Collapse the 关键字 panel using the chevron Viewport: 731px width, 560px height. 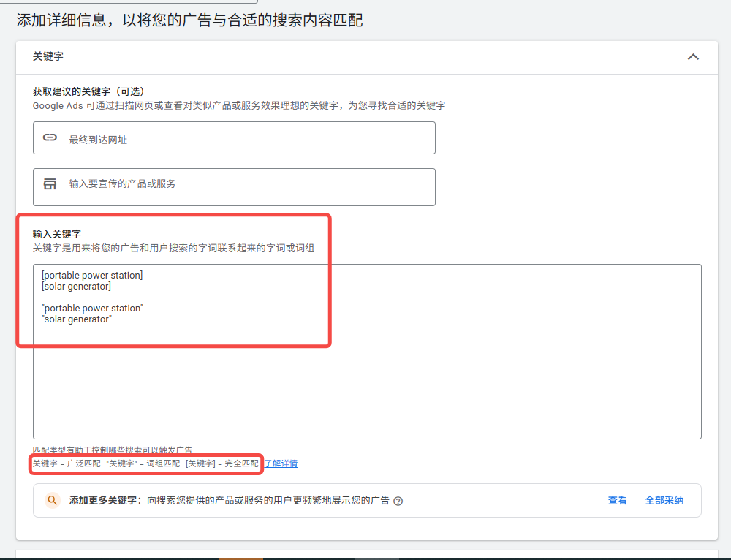click(693, 56)
